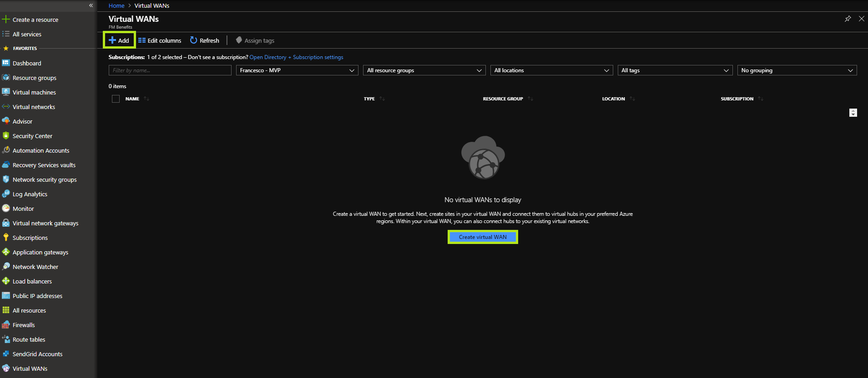868x378 pixels.
Task: Click the Create a resource plus icon
Action: click(6, 20)
